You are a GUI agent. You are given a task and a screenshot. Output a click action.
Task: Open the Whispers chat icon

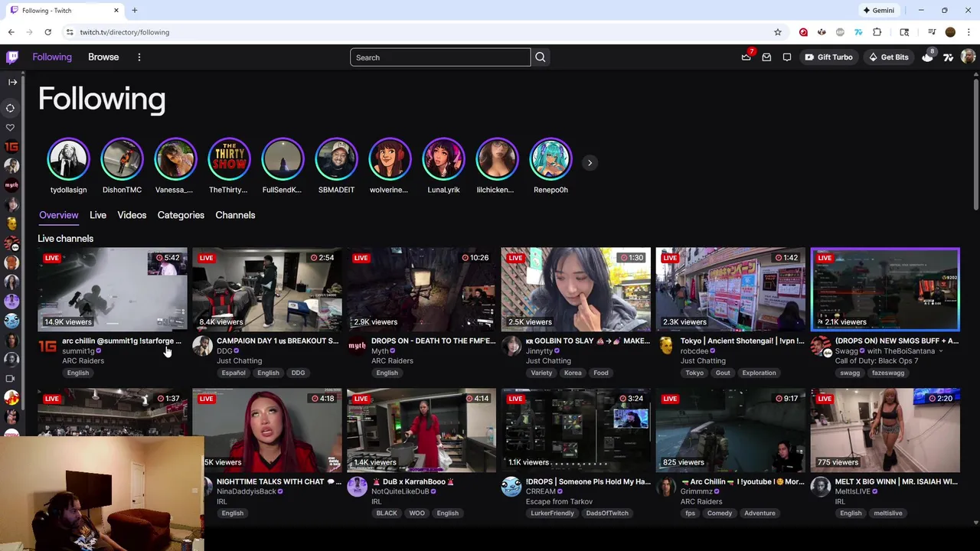click(787, 57)
